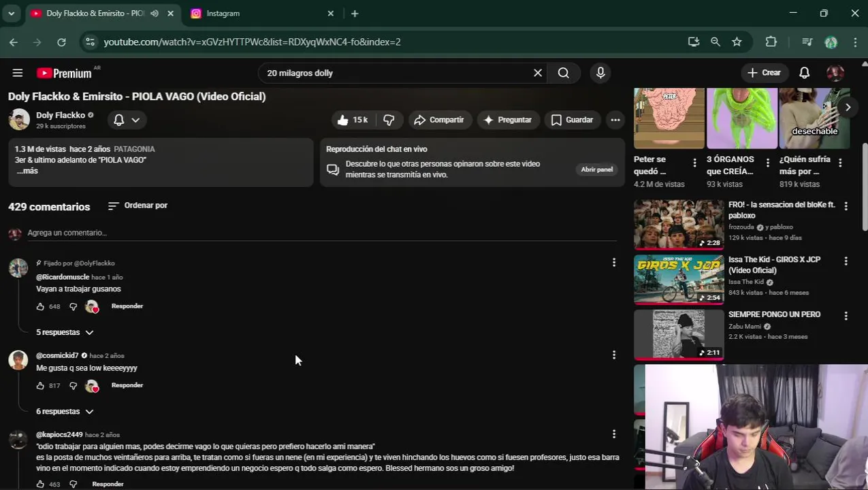Open a new browser tab

pos(355,14)
